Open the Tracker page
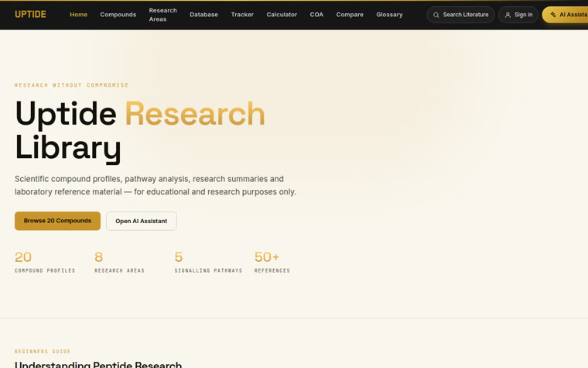Screen dimensions: 588x368 click(x=242, y=15)
